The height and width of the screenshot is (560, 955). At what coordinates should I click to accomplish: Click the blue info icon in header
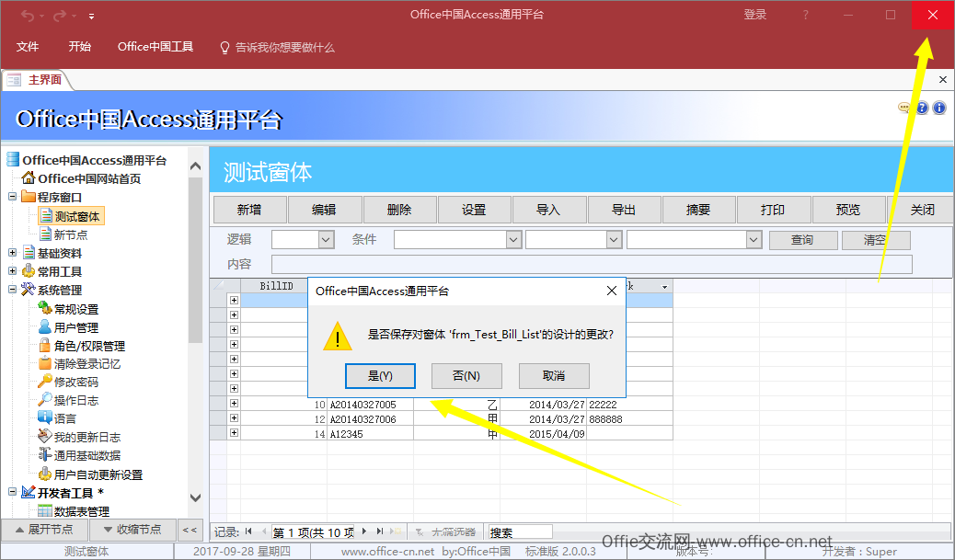939,108
